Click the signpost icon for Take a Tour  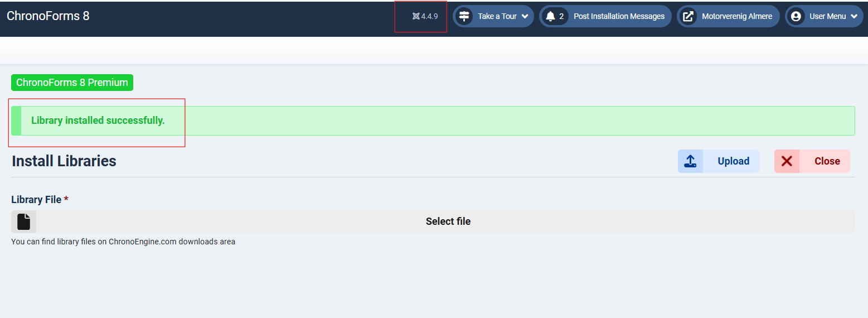pyautogui.click(x=464, y=16)
